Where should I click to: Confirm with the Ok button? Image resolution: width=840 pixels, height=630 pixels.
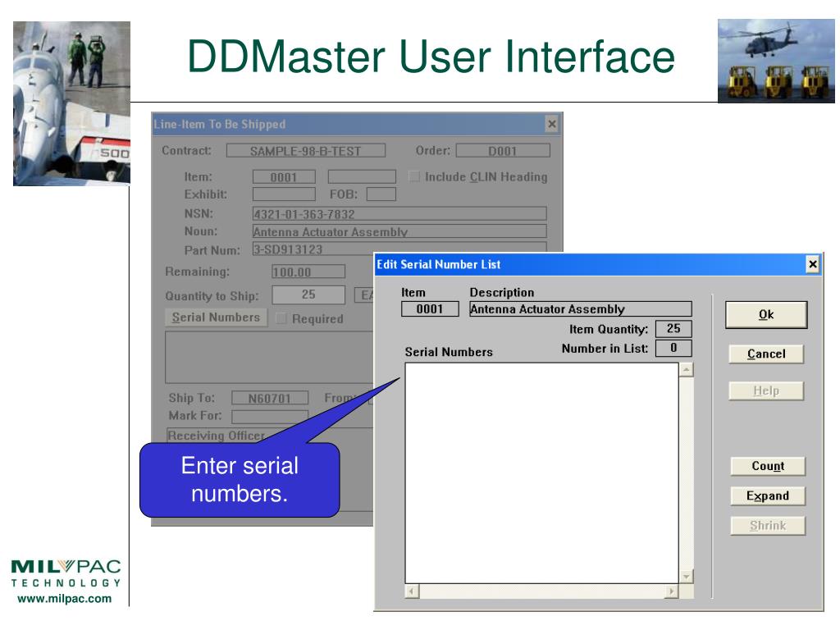[766, 314]
